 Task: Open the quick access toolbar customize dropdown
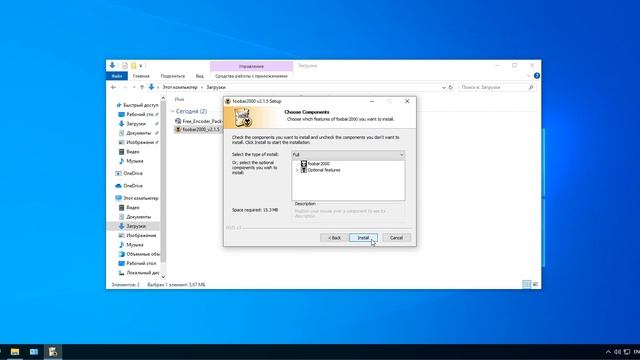[x=141, y=66]
